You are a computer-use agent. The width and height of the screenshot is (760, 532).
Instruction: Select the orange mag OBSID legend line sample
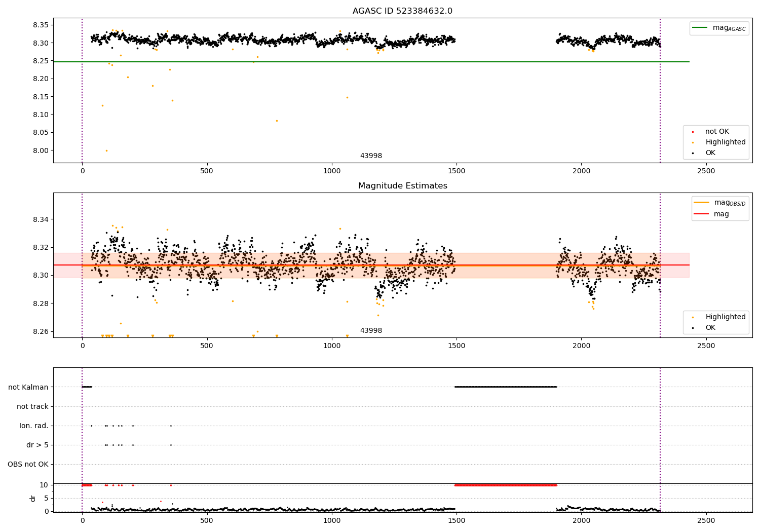(x=702, y=203)
